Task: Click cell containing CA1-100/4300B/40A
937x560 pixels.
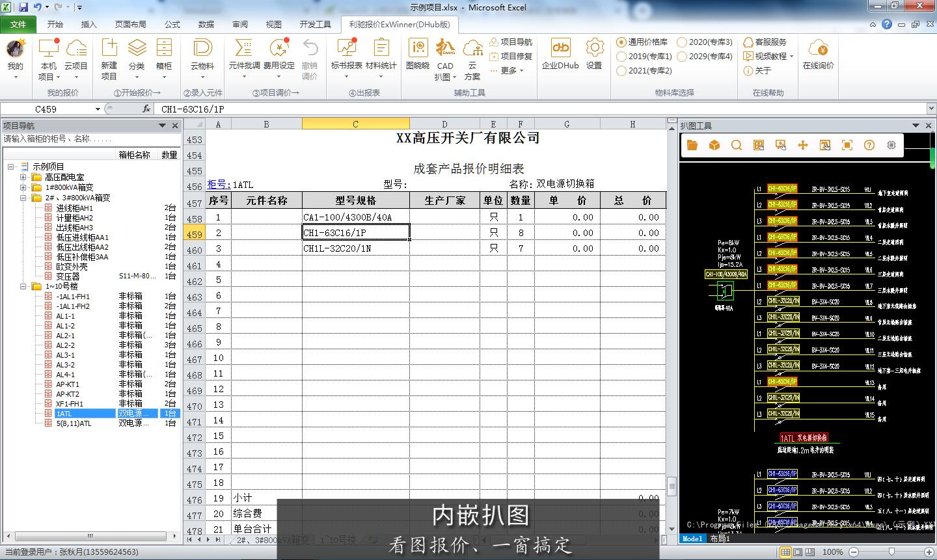Action: point(356,217)
